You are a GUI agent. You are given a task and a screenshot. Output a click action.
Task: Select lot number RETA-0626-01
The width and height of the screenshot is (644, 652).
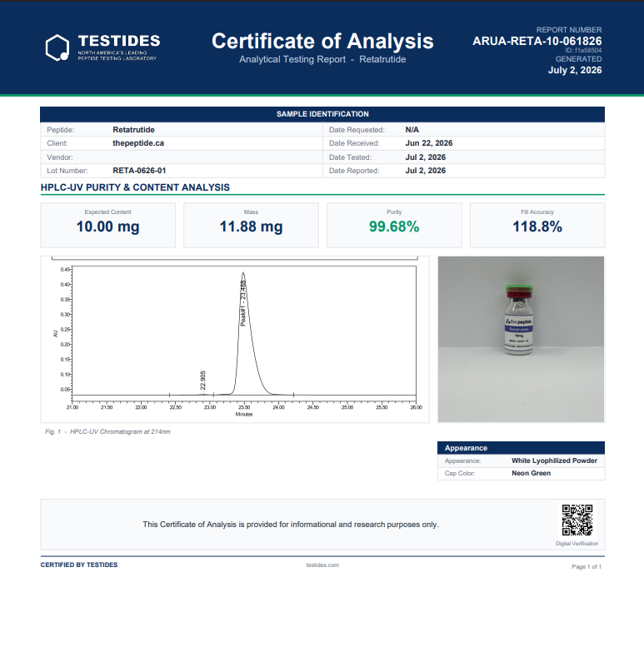pos(139,171)
